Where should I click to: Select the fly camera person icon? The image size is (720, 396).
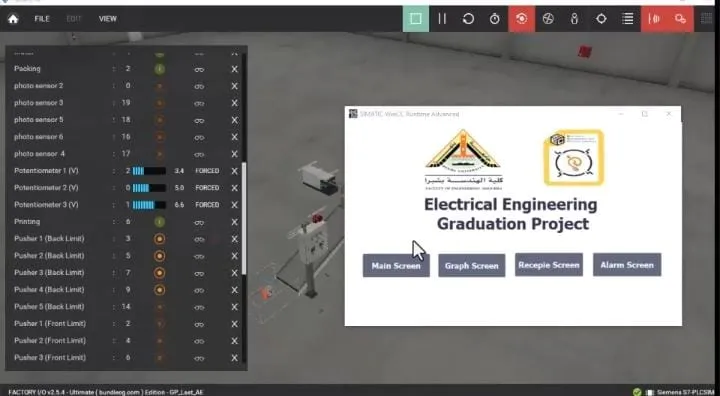[x=574, y=19]
